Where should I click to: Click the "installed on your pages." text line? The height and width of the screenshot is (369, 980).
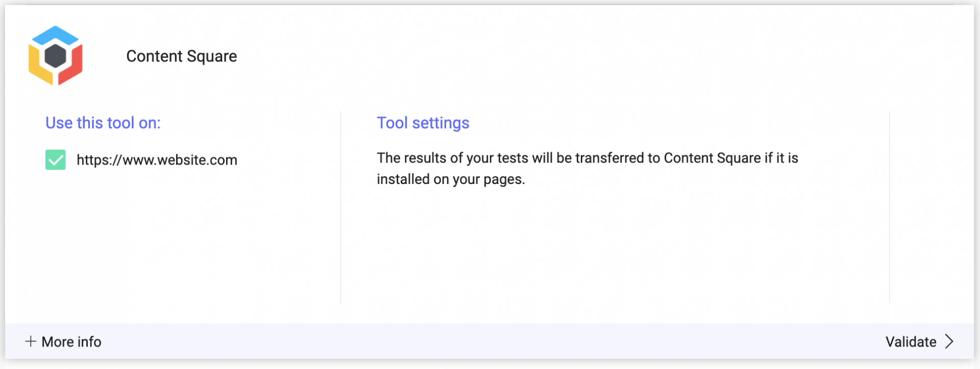coord(451,179)
